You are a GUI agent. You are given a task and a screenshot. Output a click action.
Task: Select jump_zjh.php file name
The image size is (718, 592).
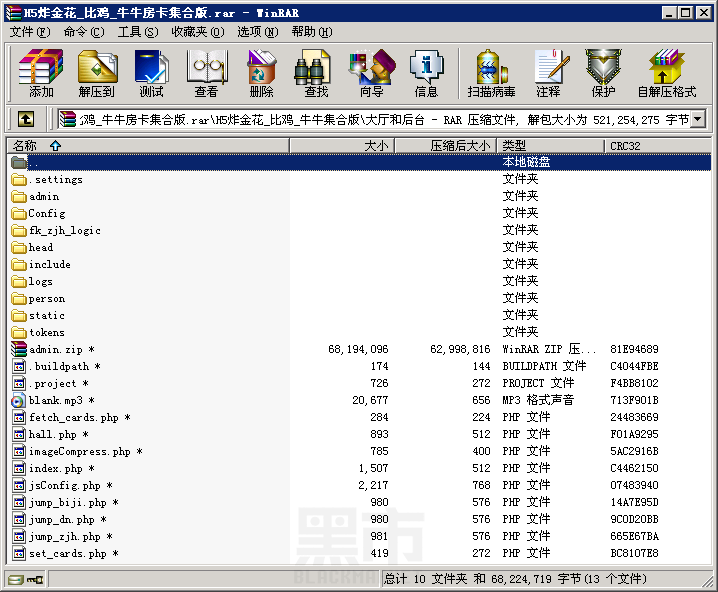[71, 537]
